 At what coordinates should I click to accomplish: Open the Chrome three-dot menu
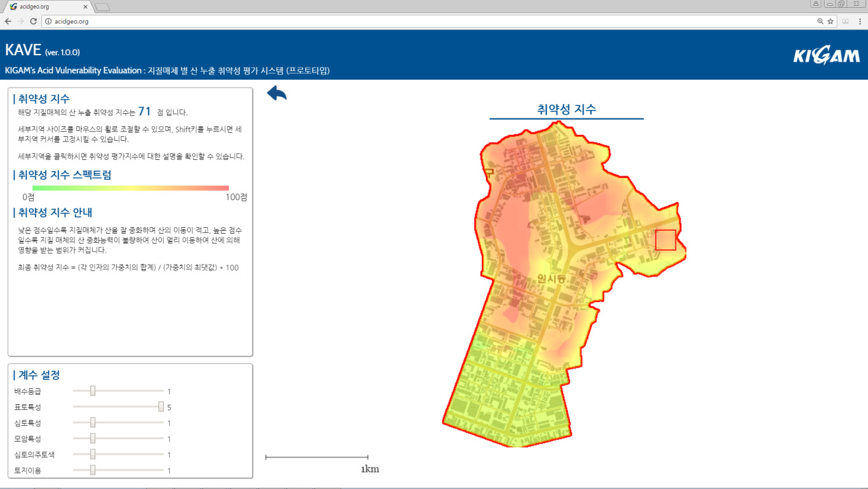click(860, 21)
